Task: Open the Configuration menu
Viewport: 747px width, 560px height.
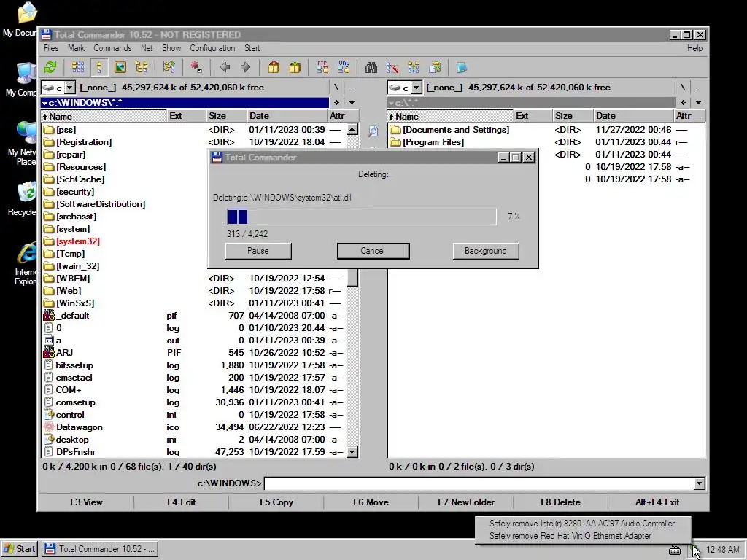Action: point(212,48)
